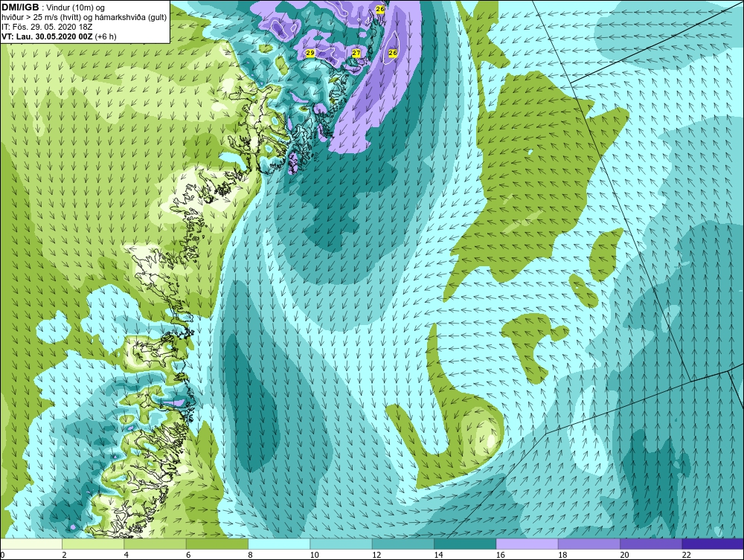Click the 26 gust label near the coastline
The image size is (744, 560).
coord(380,9)
